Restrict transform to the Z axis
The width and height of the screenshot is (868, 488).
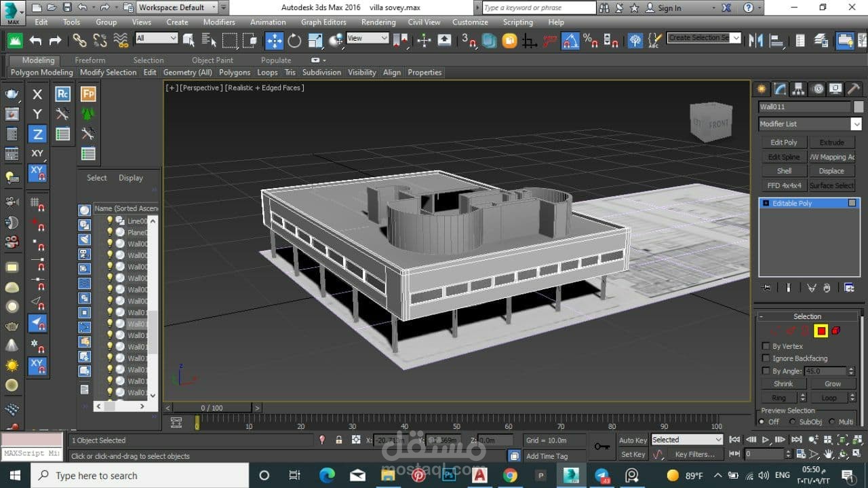tap(37, 134)
